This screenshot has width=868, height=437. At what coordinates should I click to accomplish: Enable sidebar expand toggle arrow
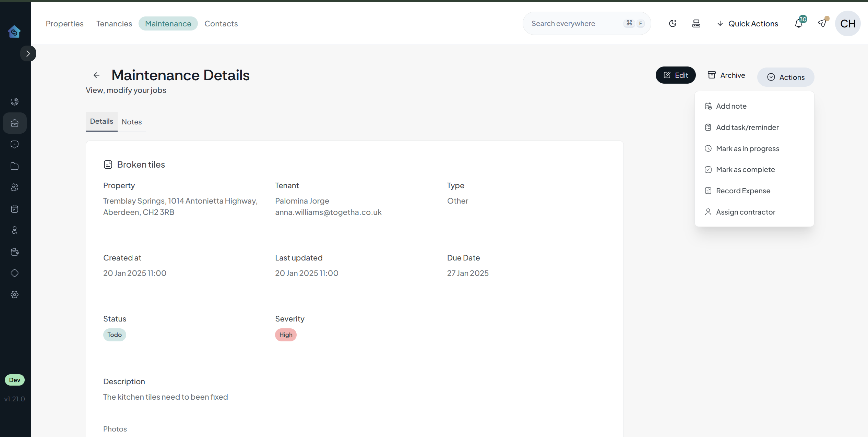pyautogui.click(x=28, y=53)
